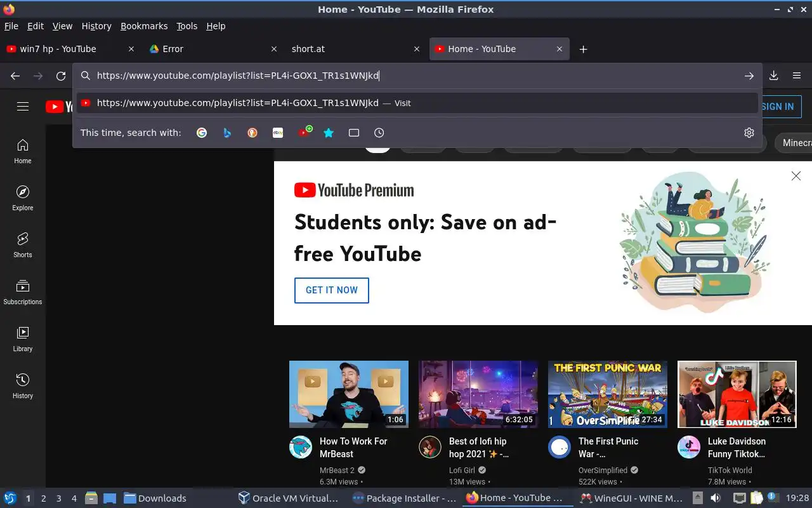Screen dimensions: 812x508
Task: Search this time with Bing
Action: 227,133
